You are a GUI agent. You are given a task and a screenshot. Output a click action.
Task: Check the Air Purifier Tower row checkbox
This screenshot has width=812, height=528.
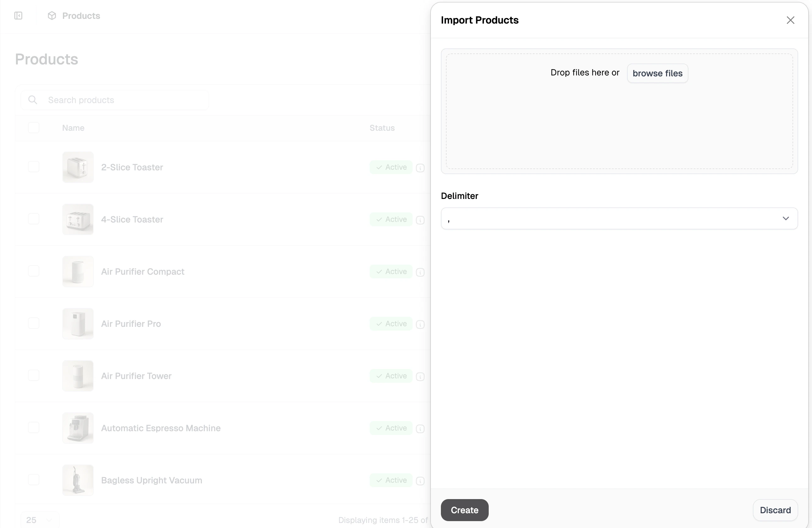(33, 375)
